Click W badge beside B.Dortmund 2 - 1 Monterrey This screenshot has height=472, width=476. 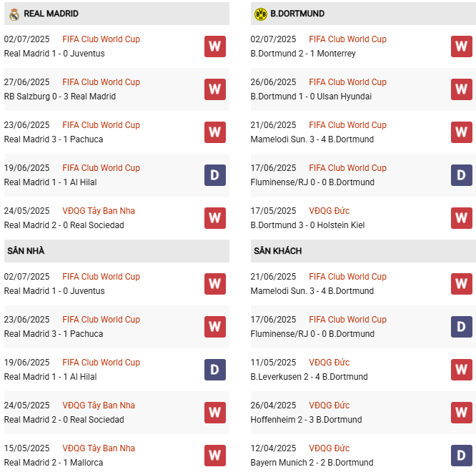coord(461,46)
